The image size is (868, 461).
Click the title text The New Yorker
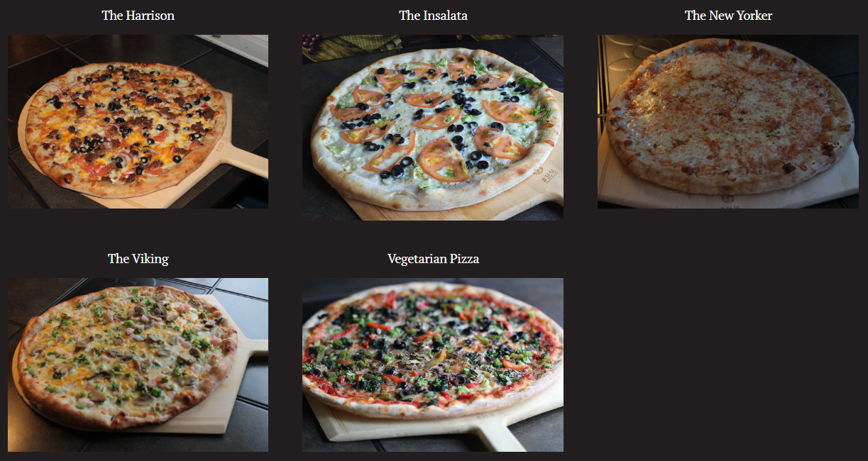click(728, 15)
